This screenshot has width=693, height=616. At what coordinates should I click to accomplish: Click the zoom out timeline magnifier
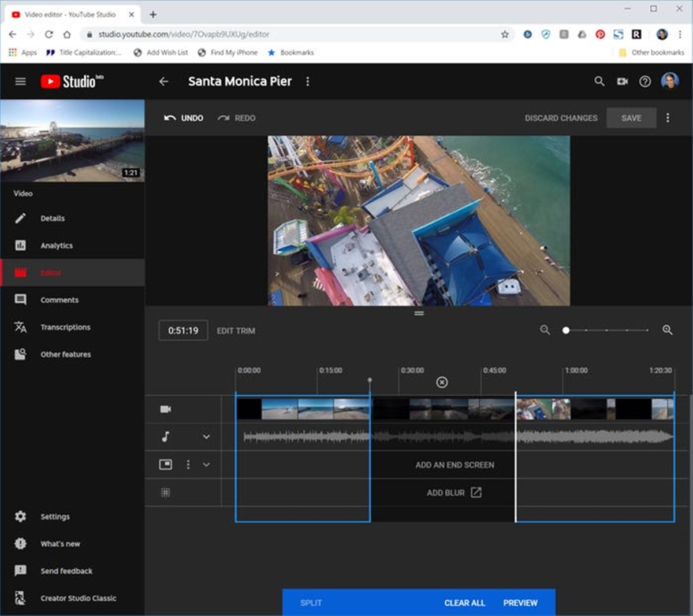coord(545,330)
